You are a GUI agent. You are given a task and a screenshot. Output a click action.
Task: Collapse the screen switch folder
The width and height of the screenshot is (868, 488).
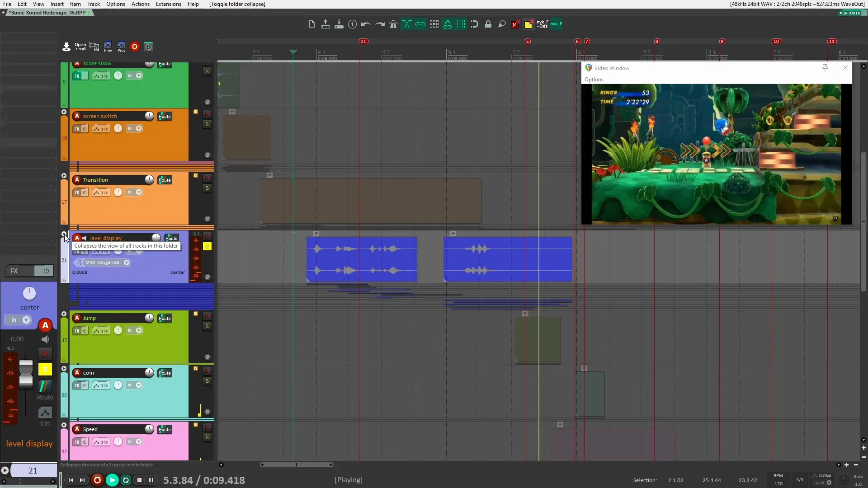[64, 112]
